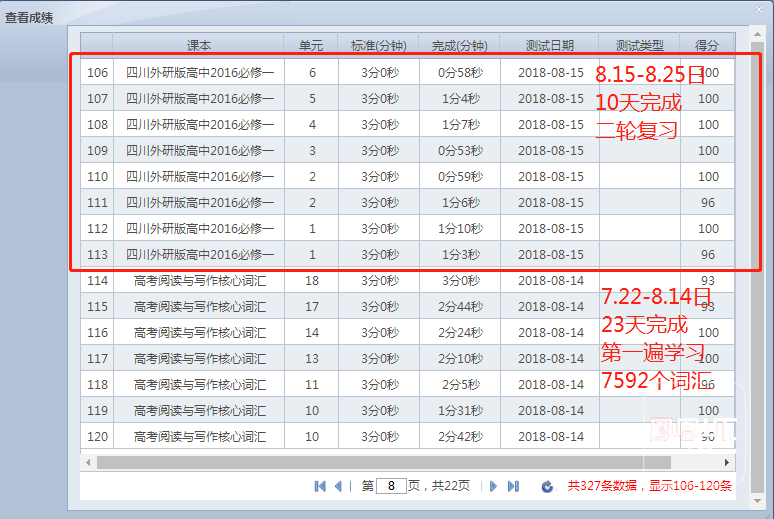Refresh the score table

click(547, 486)
